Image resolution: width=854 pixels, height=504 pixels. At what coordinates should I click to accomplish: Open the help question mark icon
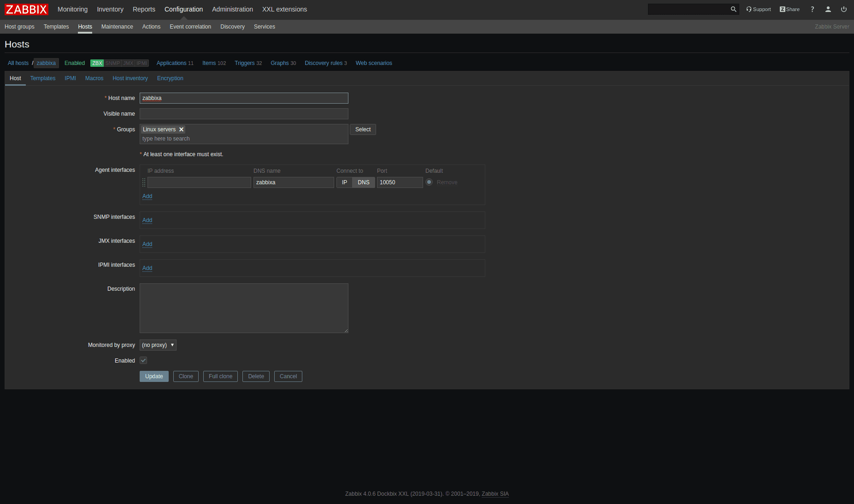(813, 9)
